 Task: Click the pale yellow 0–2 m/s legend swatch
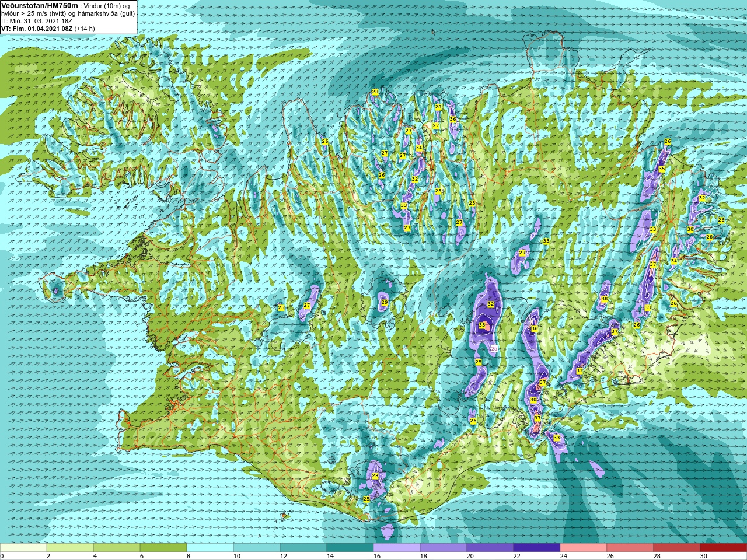click(x=23, y=548)
